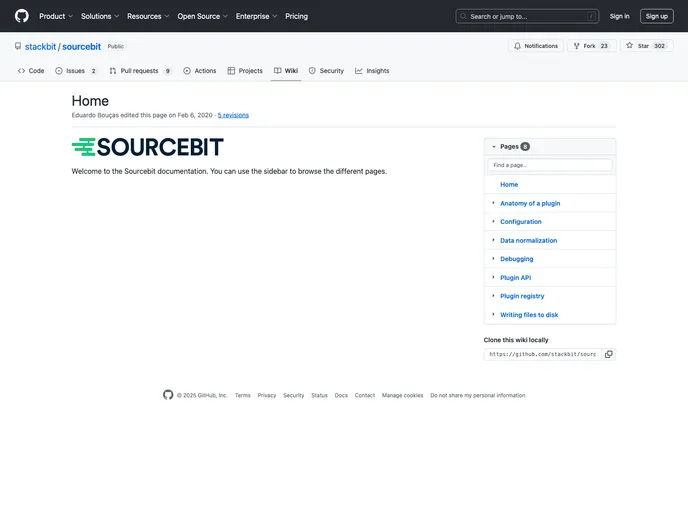Click the Sign in link
This screenshot has width=688, height=512.
(x=619, y=16)
